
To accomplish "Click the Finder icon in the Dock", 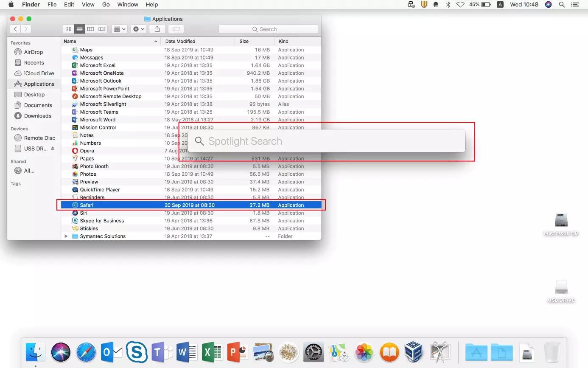I will [36, 352].
